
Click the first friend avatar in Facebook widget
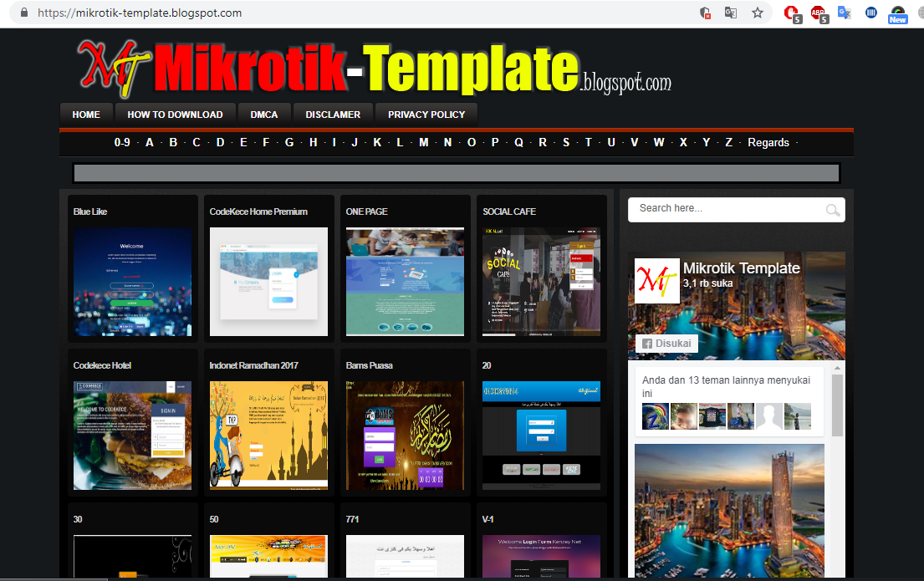[656, 416]
